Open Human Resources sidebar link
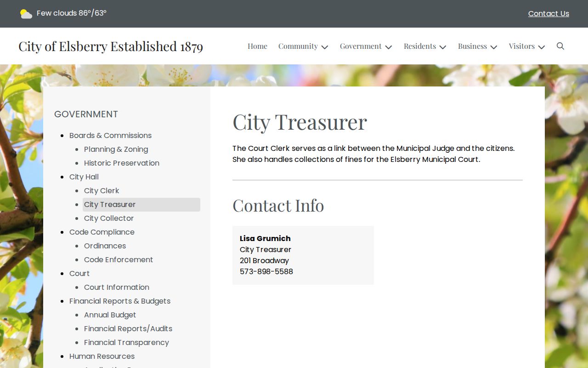The height and width of the screenshot is (368, 588). click(x=102, y=356)
